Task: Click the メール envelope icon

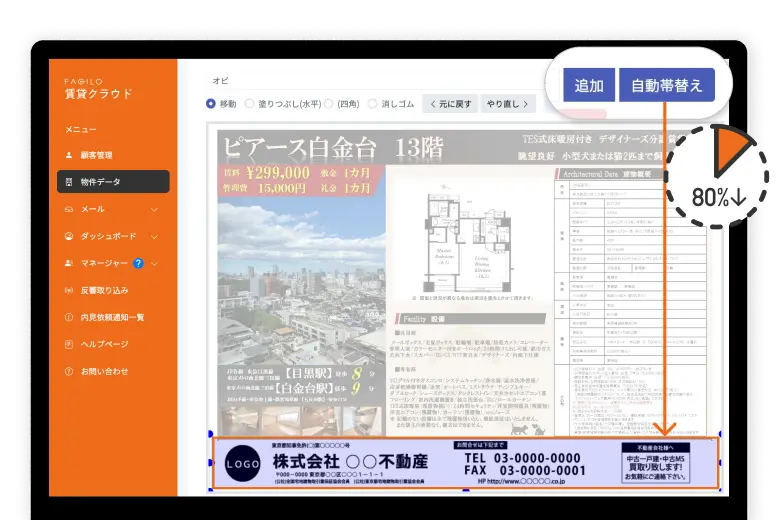Action: point(69,209)
